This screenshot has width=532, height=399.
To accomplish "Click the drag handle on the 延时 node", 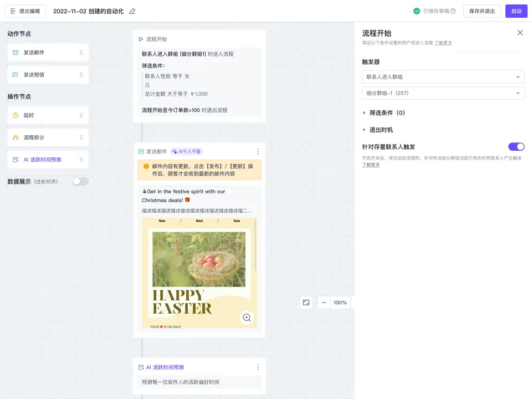I will tap(81, 115).
